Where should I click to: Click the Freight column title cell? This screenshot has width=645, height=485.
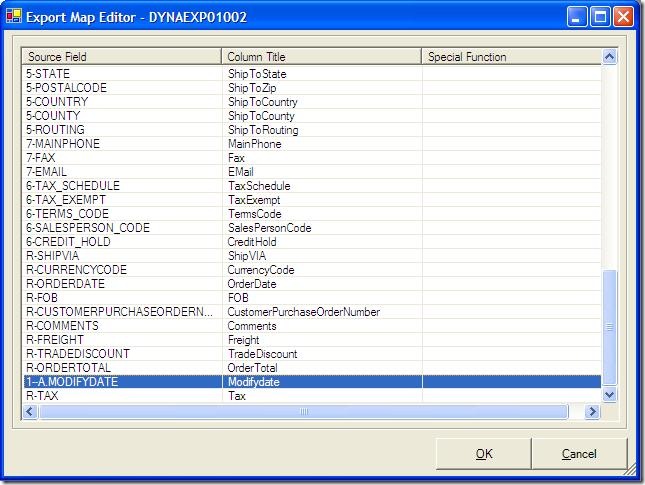tap(322, 339)
